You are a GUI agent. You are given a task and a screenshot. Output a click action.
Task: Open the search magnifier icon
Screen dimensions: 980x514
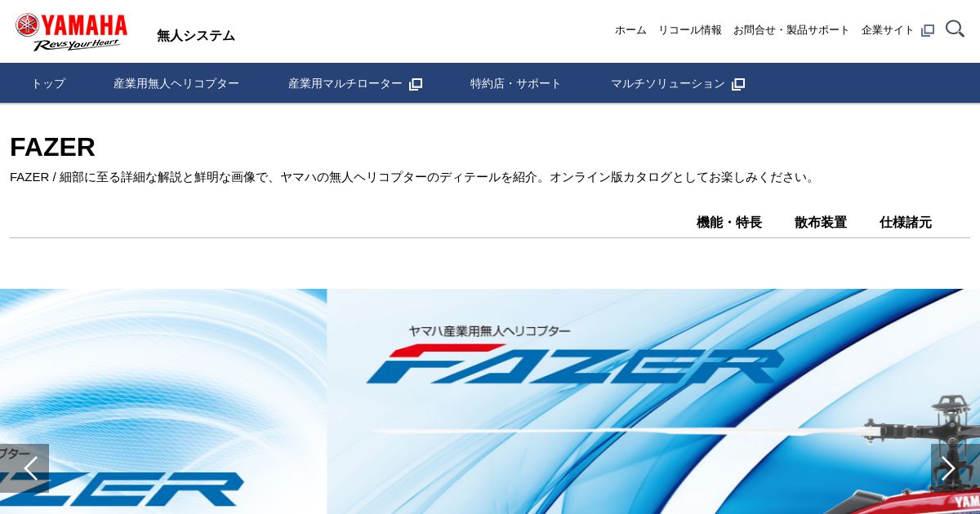tap(955, 29)
